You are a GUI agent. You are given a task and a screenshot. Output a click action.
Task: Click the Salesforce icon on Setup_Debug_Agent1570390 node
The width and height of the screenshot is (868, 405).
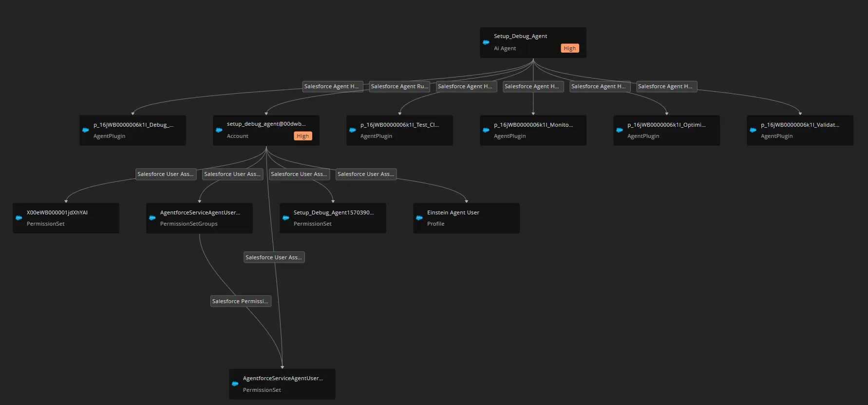tap(285, 218)
